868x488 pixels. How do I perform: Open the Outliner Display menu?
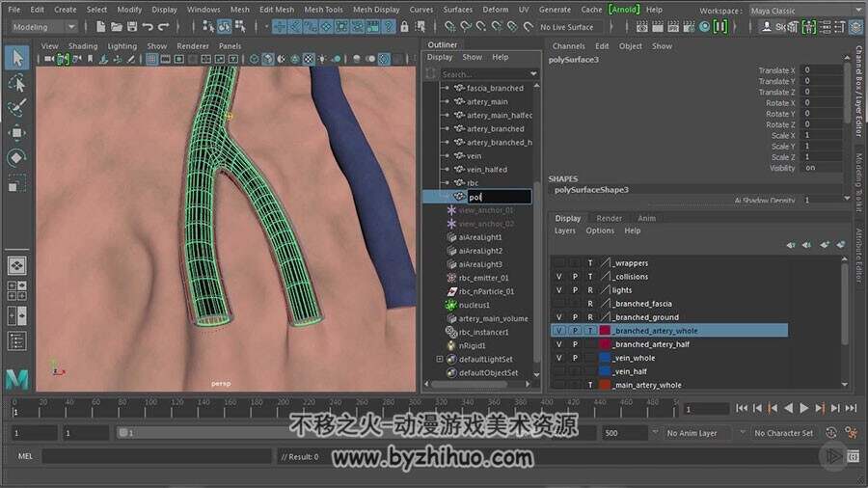440,57
